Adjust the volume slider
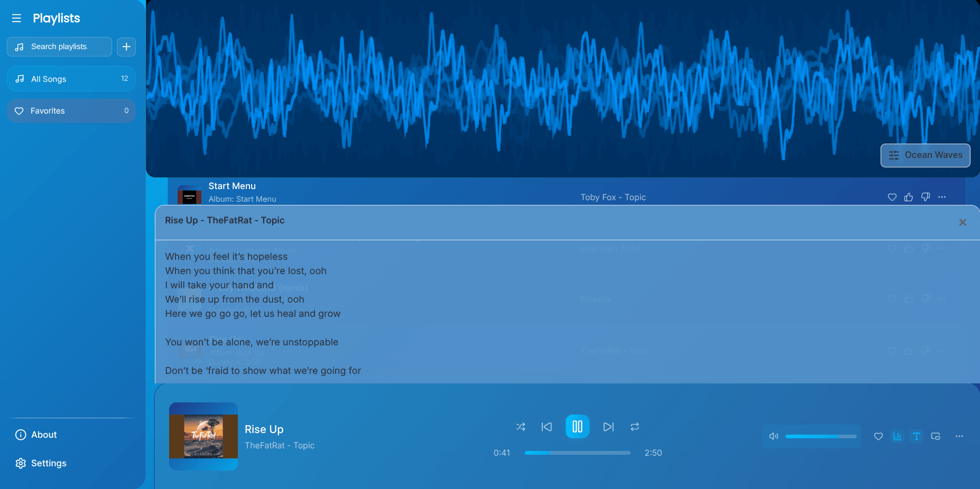This screenshot has height=489, width=980. [x=821, y=437]
